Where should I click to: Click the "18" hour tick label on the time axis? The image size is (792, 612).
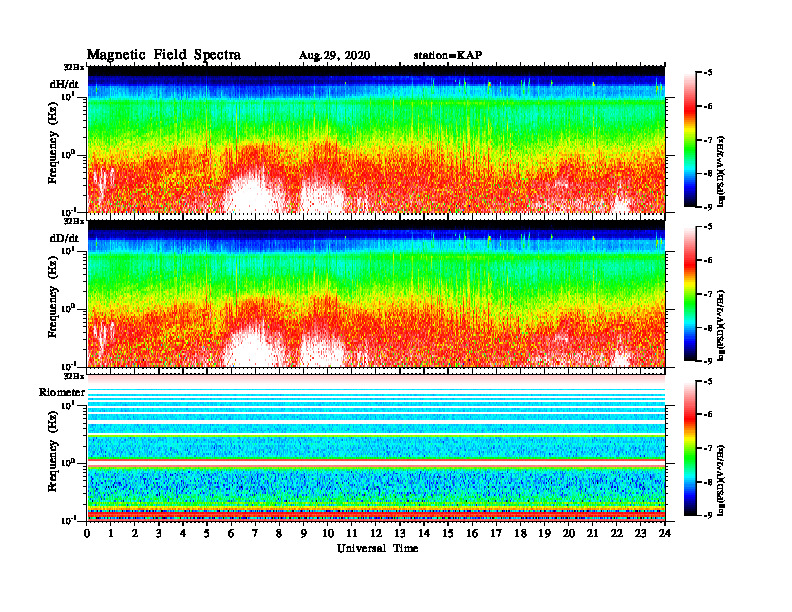click(x=520, y=533)
